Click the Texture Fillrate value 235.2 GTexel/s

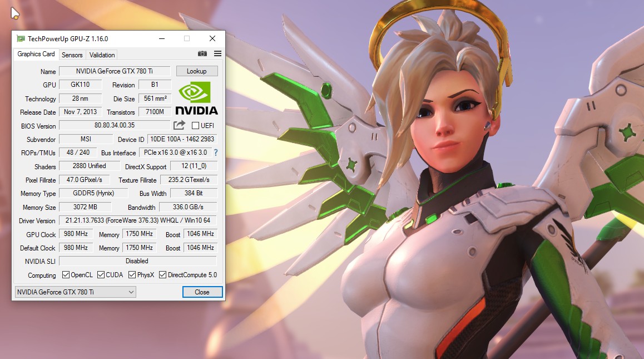[189, 180]
